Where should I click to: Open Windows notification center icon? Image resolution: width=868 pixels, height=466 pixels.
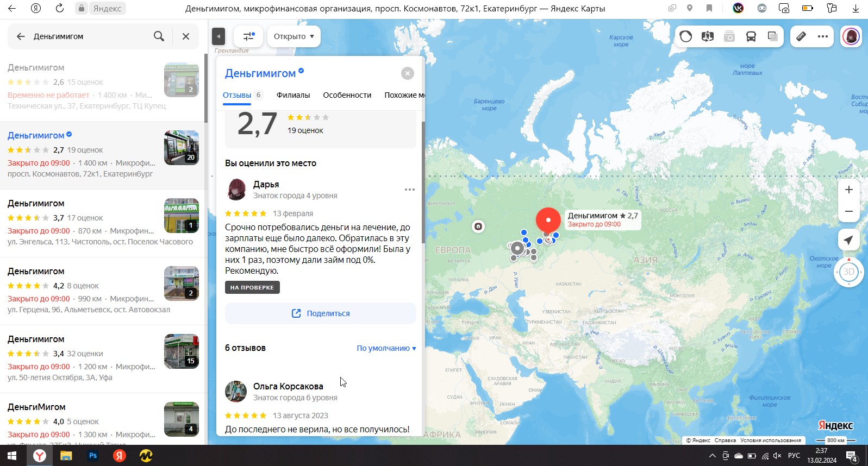pos(852,456)
